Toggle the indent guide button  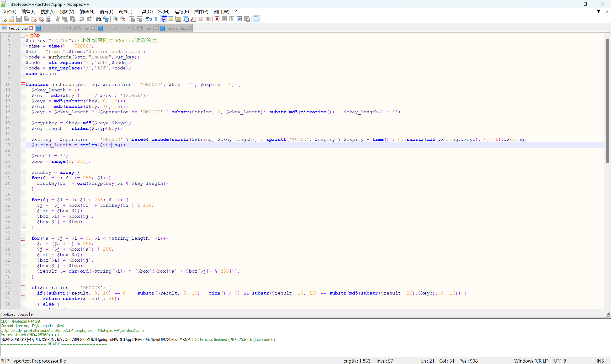[164, 19]
